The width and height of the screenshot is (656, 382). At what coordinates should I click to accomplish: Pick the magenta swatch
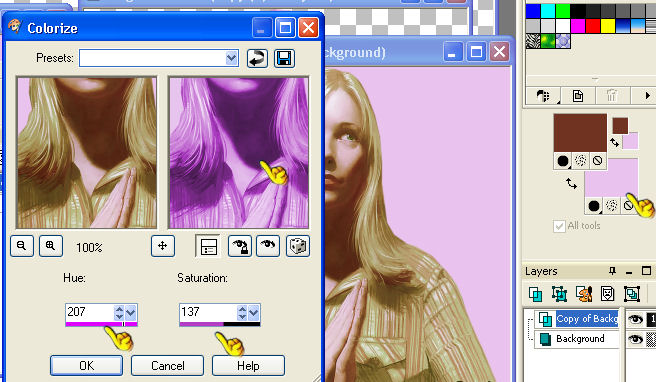pos(578,26)
